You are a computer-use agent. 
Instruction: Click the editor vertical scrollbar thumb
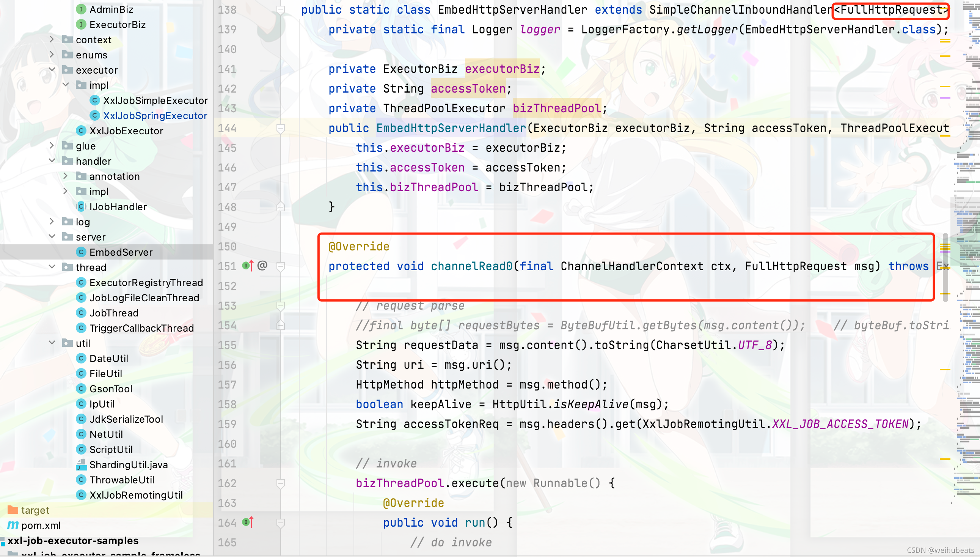coord(945,268)
